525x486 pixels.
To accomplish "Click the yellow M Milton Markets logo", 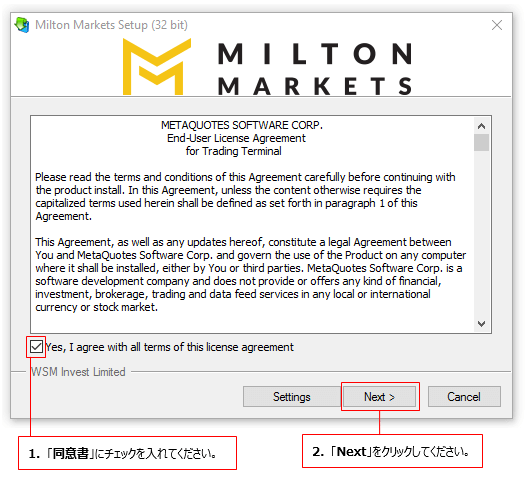I will (x=157, y=66).
